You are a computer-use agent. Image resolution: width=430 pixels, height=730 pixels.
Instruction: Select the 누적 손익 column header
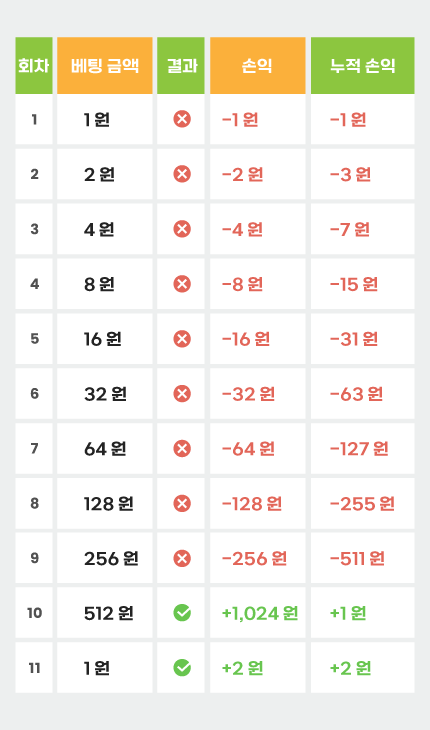click(x=363, y=66)
